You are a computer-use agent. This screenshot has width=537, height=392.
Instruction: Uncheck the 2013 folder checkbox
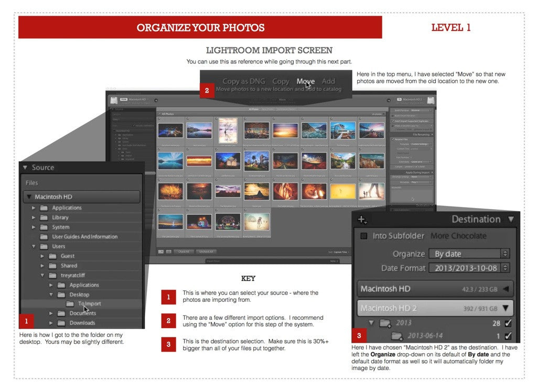508,324
